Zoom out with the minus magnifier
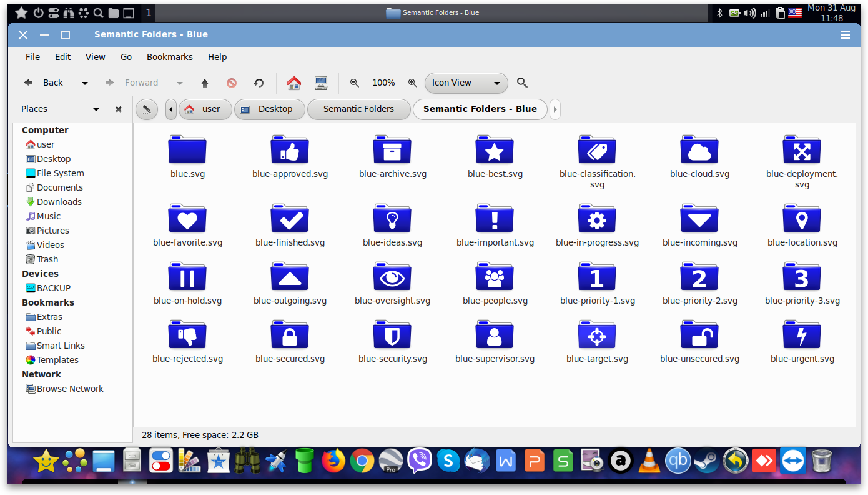 click(355, 82)
